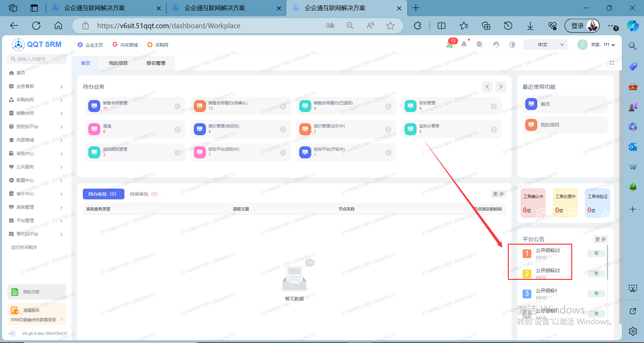This screenshot has height=343, width=644.
Task: Open the user menu 欢迎, 111
Action: [x=597, y=45]
